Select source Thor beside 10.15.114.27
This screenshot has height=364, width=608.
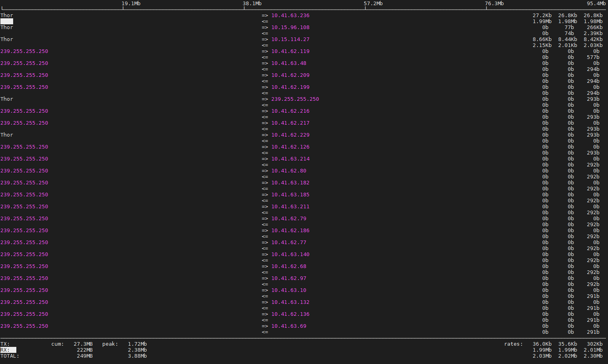point(7,39)
